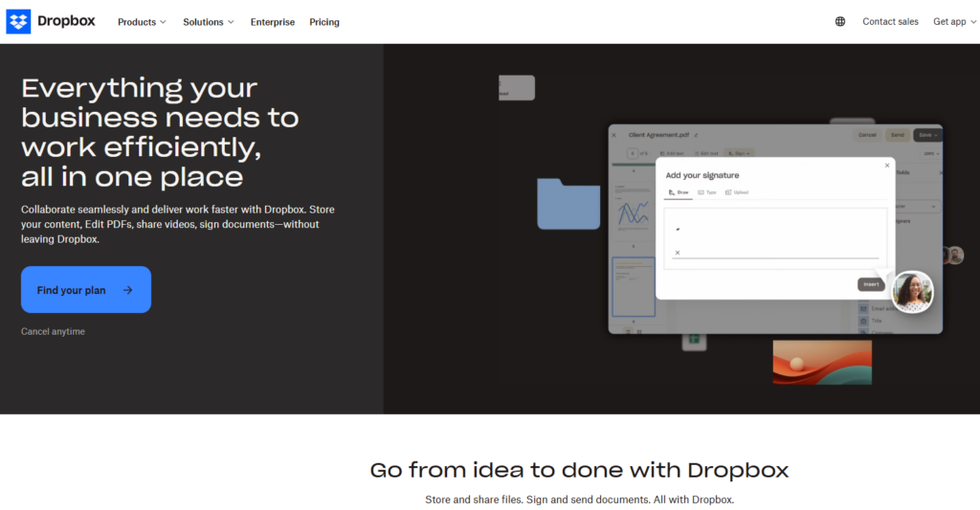Open the globe language selector
980x510 pixels.
coord(840,22)
